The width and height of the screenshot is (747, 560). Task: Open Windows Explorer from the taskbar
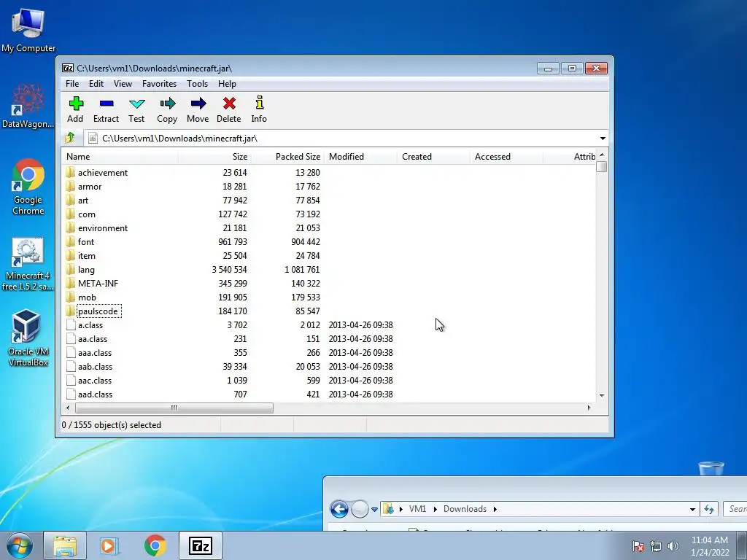click(x=65, y=545)
